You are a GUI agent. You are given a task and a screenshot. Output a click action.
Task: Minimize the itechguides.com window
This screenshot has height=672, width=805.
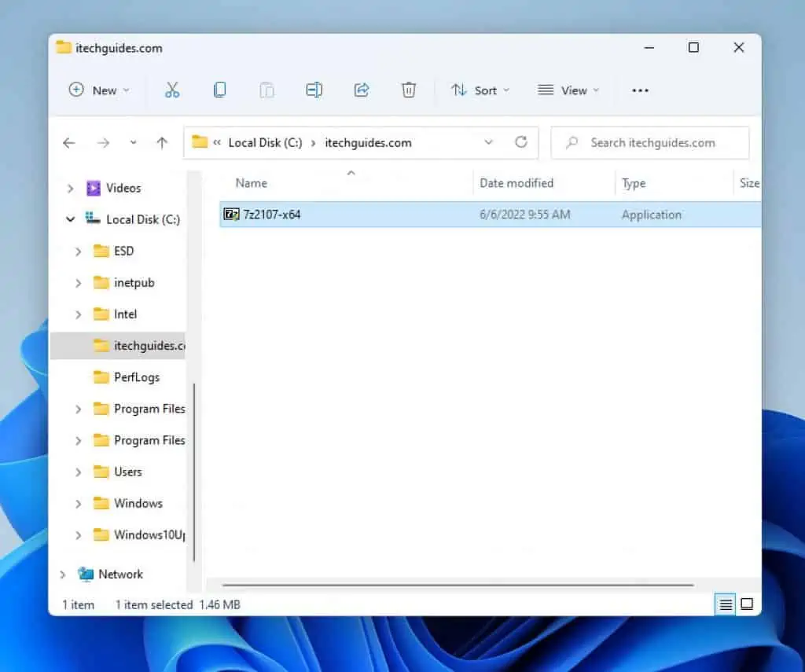tap(649, 48)
